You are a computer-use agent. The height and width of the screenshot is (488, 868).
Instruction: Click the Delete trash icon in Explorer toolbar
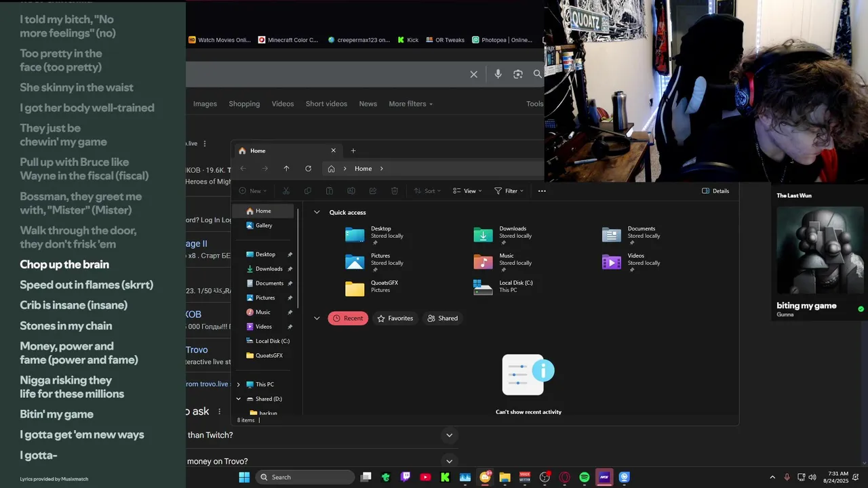coord(395,191)
